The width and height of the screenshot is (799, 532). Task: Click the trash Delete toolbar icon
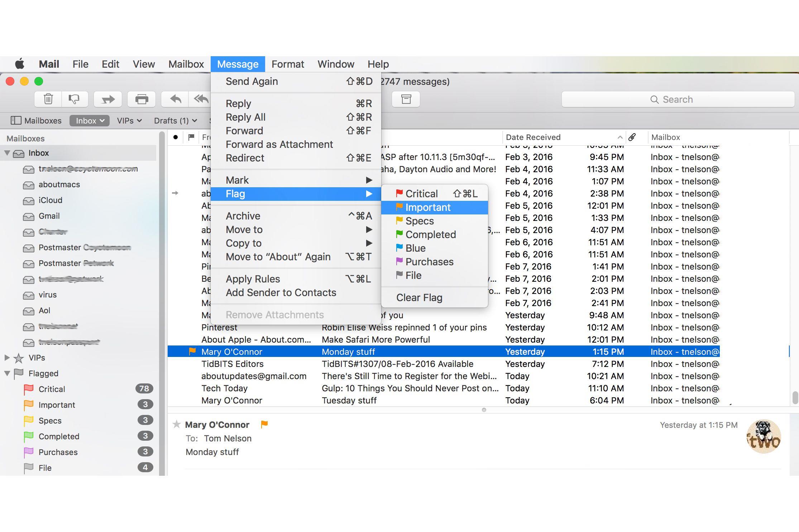48,99
